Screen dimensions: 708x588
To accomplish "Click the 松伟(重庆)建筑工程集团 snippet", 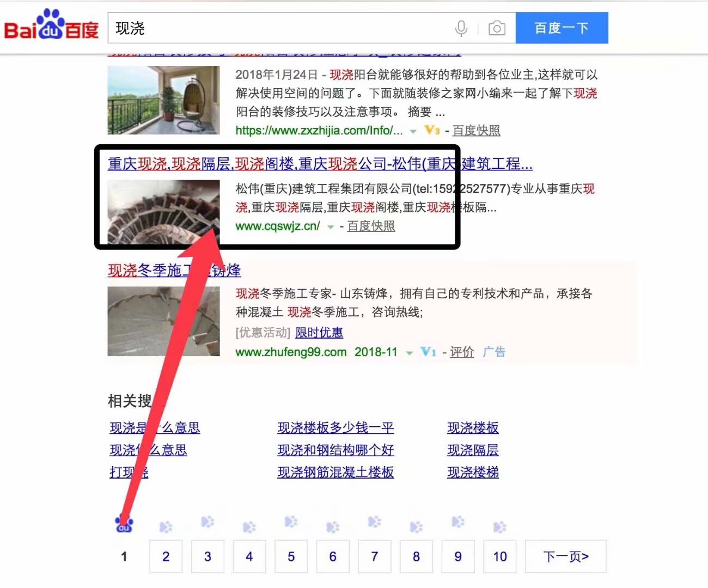I will (415, 198).
